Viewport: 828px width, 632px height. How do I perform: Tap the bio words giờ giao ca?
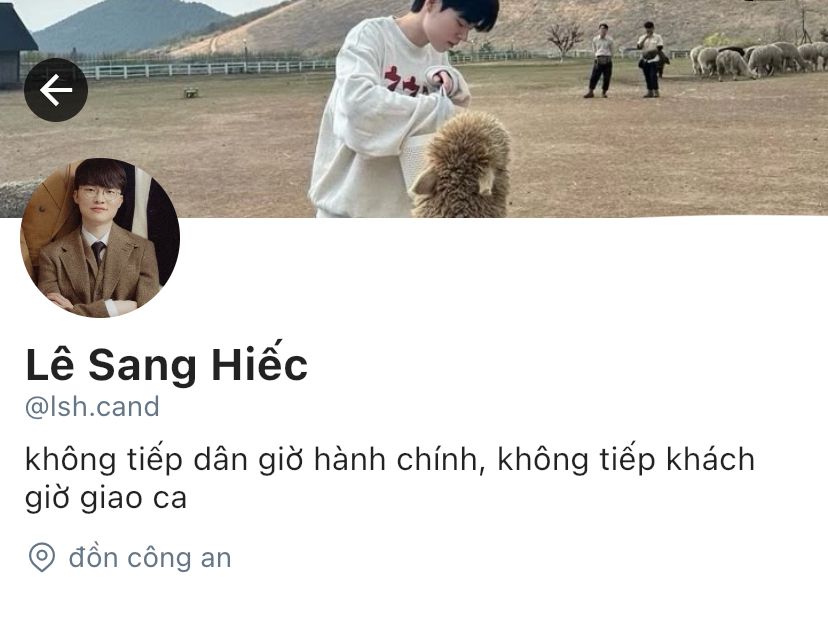coord(106,498)
